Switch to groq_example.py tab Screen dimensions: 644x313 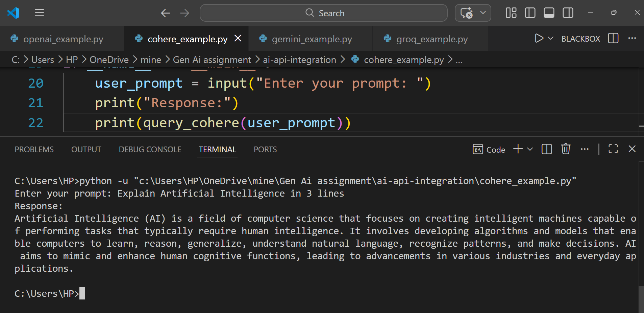pyautogui.click(x=431, y=39)
